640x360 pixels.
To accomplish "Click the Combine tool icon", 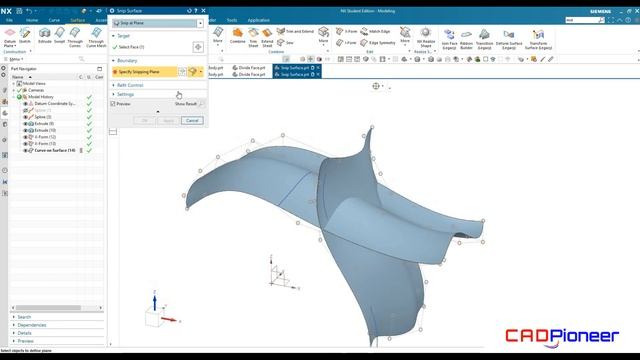I will click(x=237, y=36).
